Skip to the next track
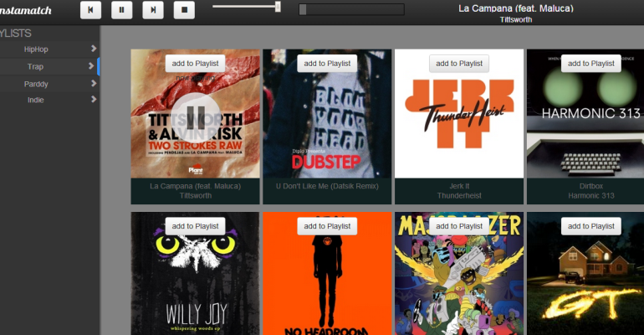Viewport: 644px width, 335px height. 153,10
